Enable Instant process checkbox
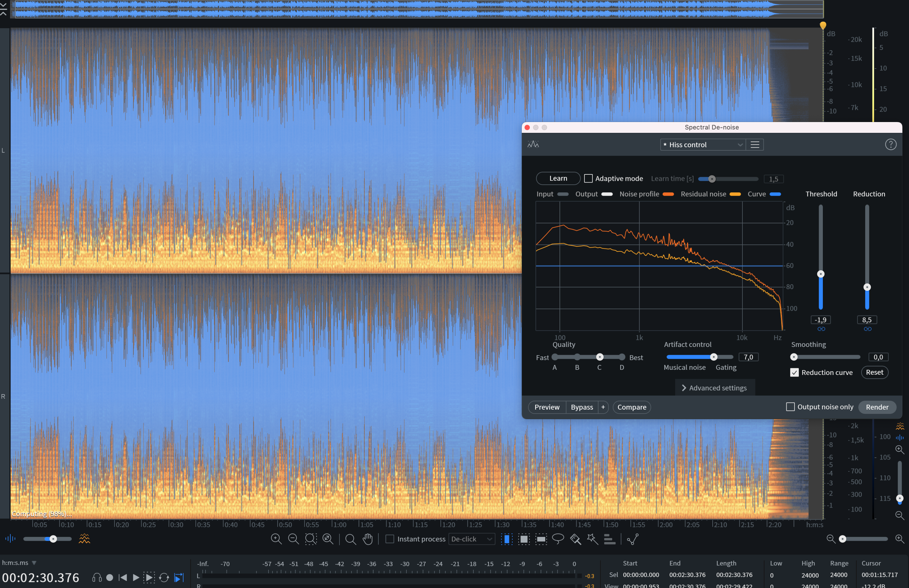The image size is (909, 588). click(390, 539)
